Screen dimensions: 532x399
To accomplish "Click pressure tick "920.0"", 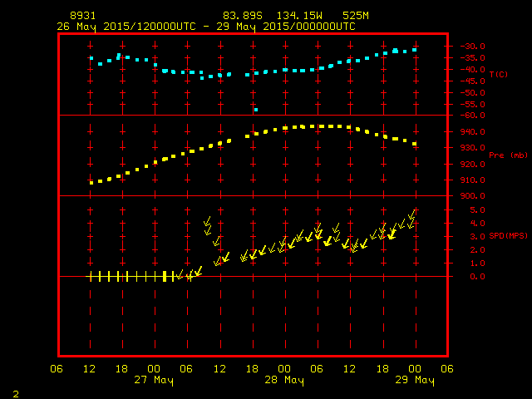I will click(473, 165).
